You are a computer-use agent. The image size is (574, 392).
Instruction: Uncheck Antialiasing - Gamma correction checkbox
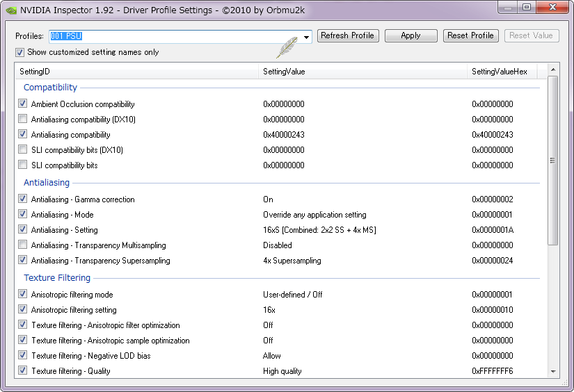click(23, 199)
